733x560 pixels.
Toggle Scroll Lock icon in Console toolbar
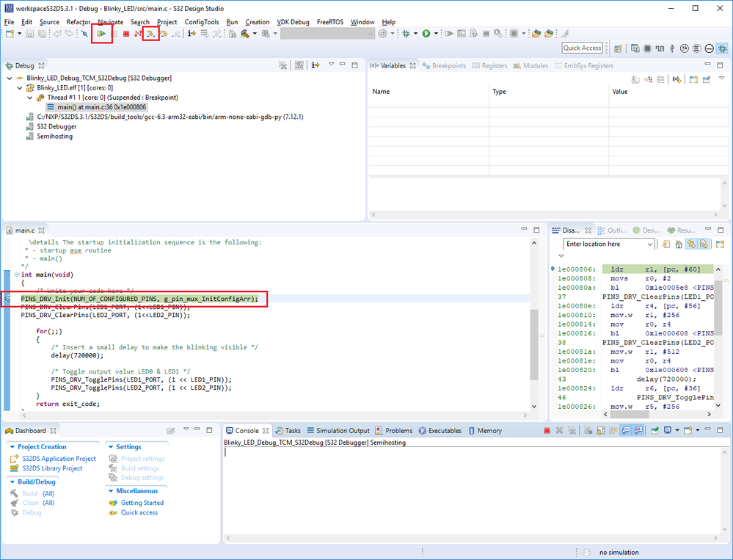click(x=601, y=431)
